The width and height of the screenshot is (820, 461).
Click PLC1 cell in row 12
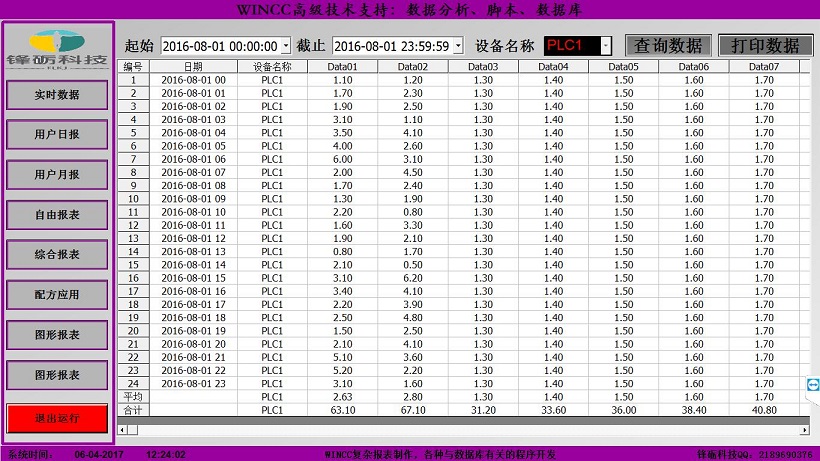(x=272, y=225)
